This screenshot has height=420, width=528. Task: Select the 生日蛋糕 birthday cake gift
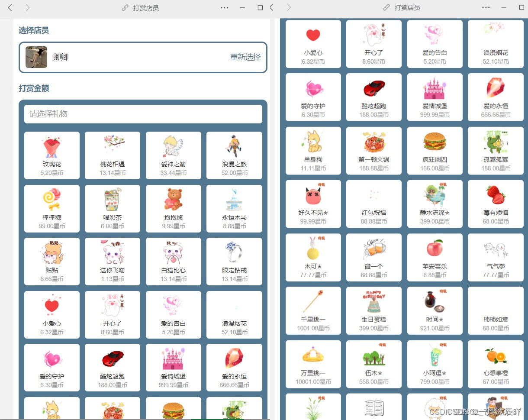(x=374, y=311)
